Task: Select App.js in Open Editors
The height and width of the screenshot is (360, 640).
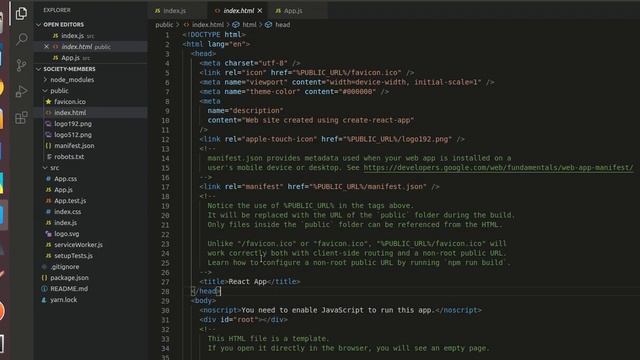Action: [x=70, y=58]
